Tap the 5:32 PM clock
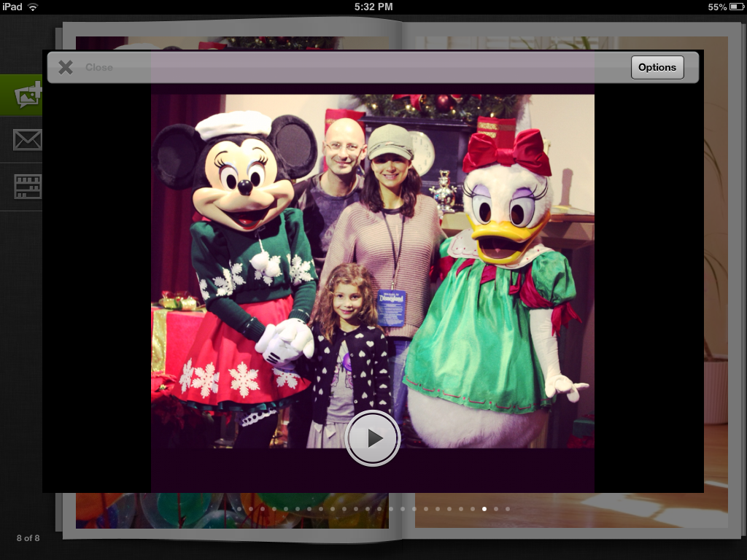The height and width of the screenshot is (560, 747). 373,7
